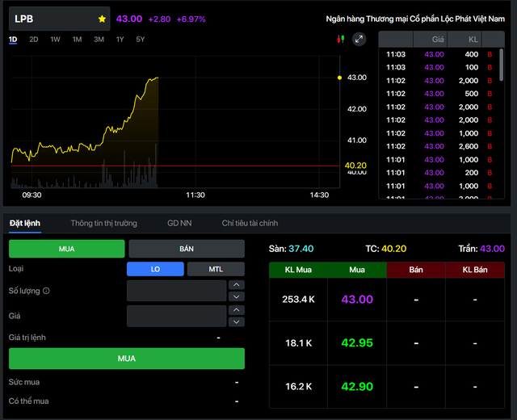Click the LPB ticker search box
Viewport: 517px width, 420px height.
pos(59,19)
